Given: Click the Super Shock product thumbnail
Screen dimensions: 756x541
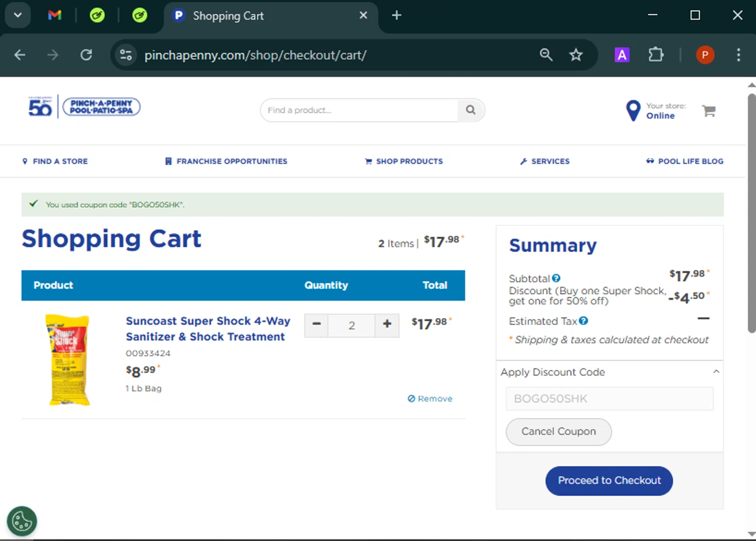Looking at the screenshot, I should (x=68, y=359).
